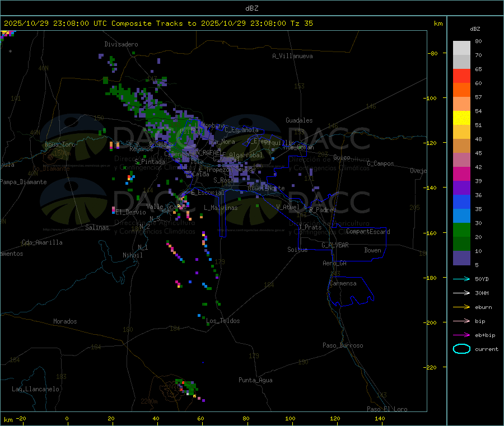Click the A_Villanueva map label
504x426 pixels.
click(292, 56)
